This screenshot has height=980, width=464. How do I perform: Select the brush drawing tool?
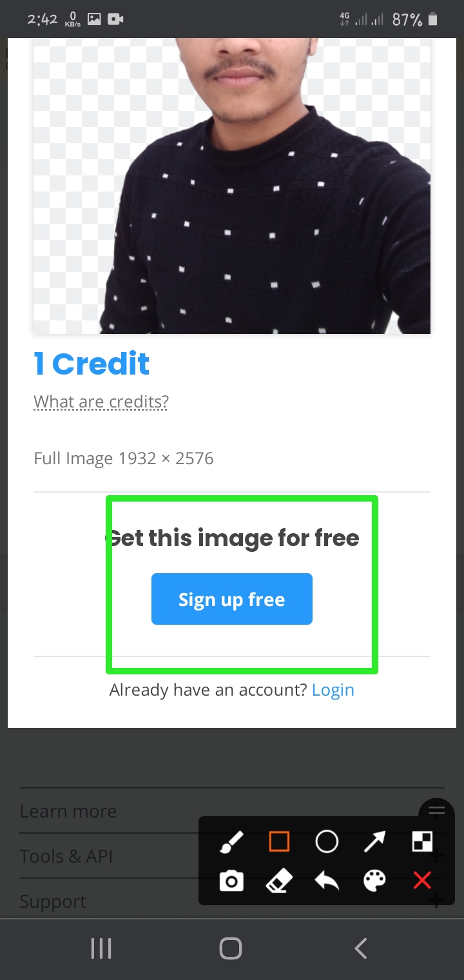tap(231, 841)
